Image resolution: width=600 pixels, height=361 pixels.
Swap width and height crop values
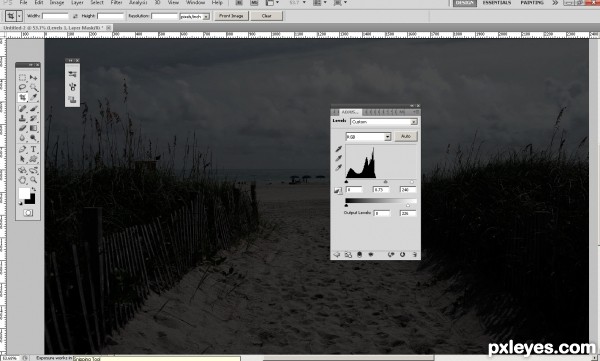pos(75,16)
